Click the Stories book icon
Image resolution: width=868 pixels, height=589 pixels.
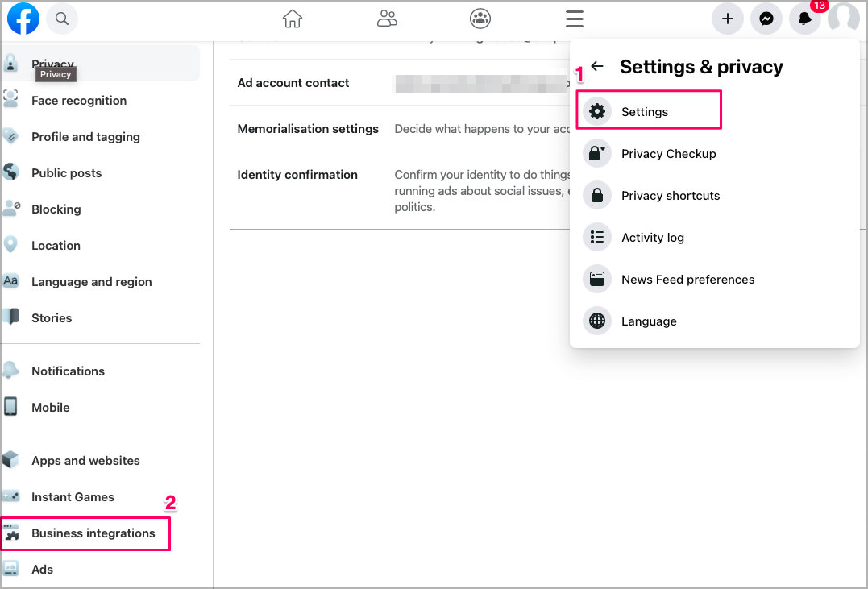[x=10, y=317]
